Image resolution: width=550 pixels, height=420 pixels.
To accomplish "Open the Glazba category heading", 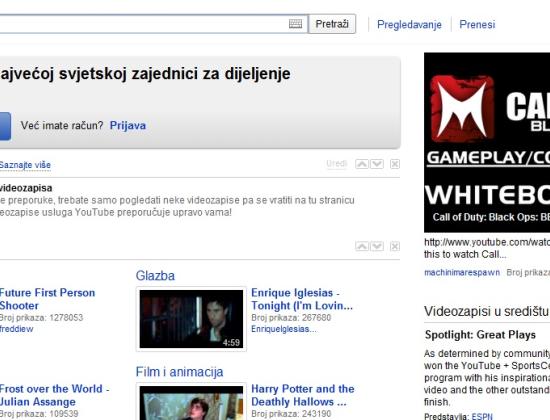I will click(155, 276).
